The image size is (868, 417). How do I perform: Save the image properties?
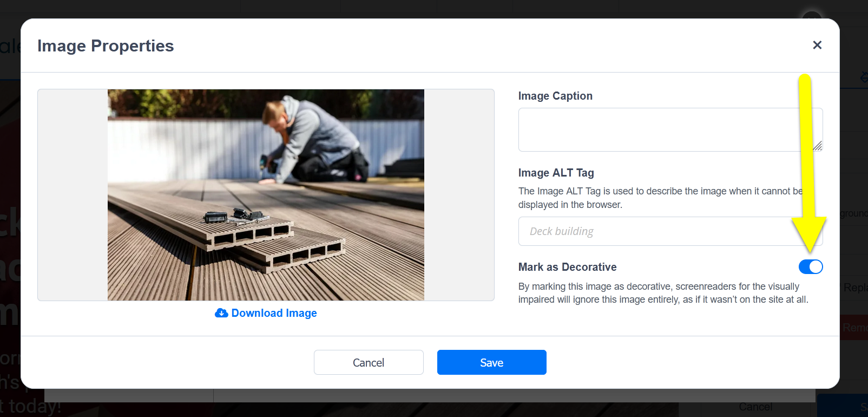click(x=492, y=362)
